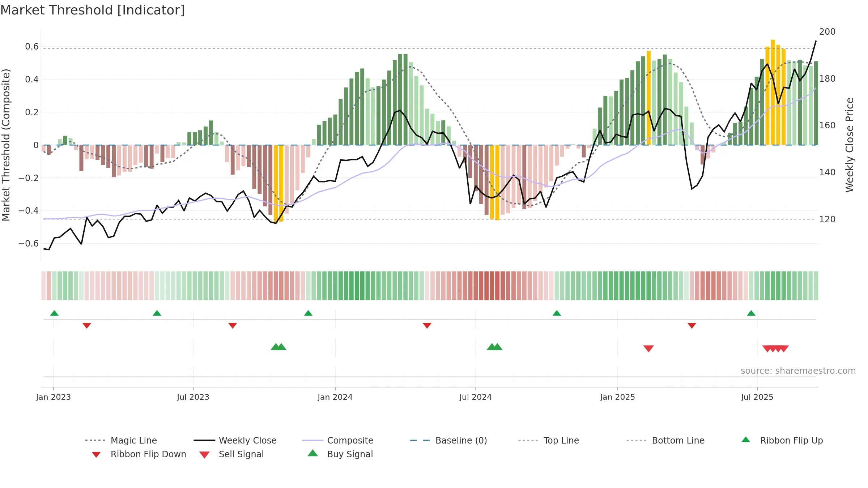Click the source: sharemaestro.com text
Screen dimensions: 868x488
(798, 371)
